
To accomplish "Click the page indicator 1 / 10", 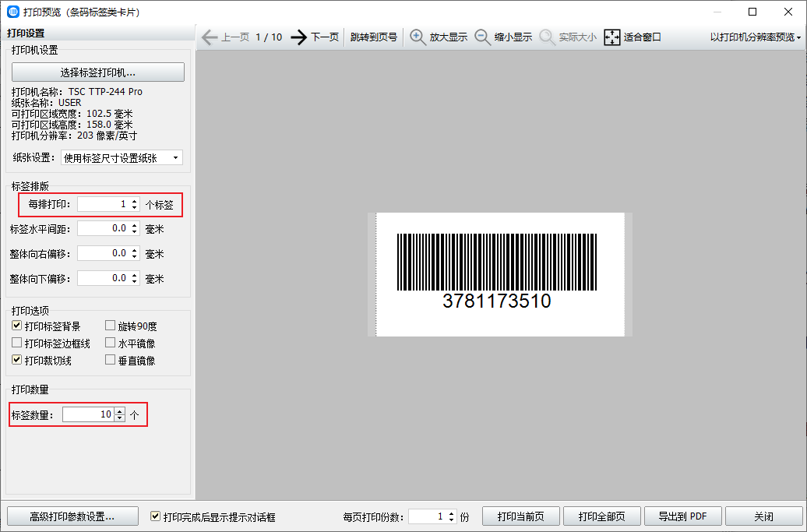I will pyautogui.click(x=270, y=37).
